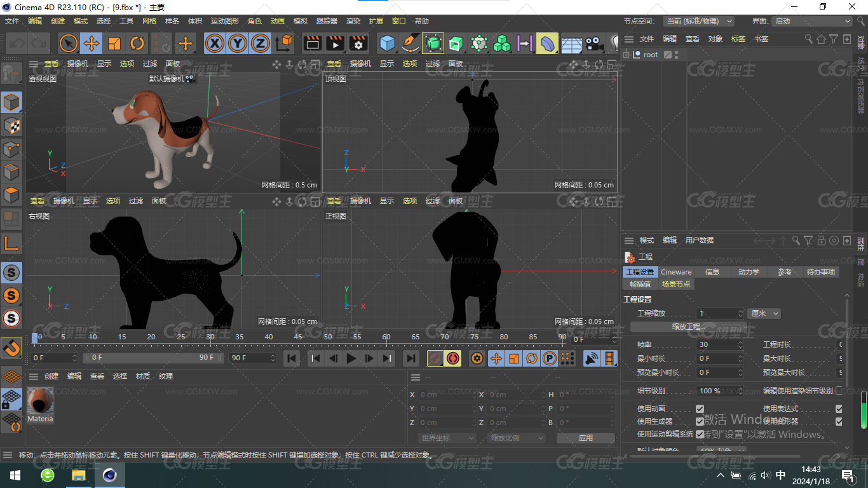Open the 帮助 menu
Screen dimensions: 868x488
(x=422, y=21)
